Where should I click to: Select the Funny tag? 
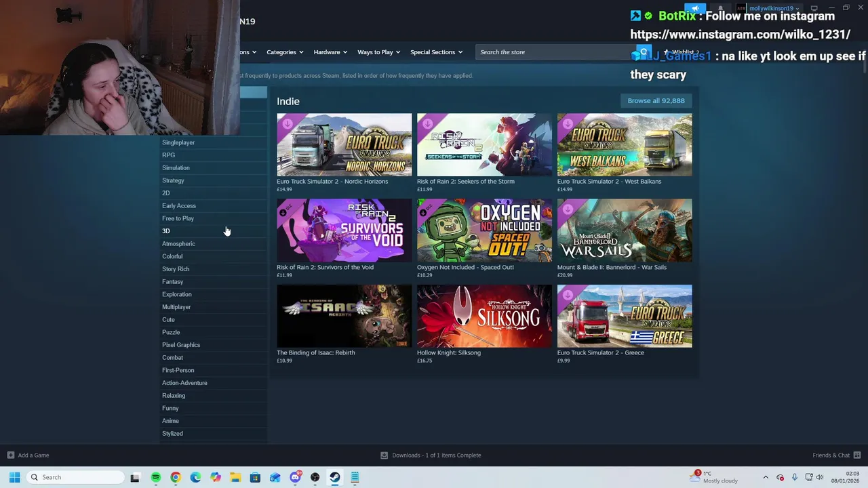pos(213,408)
